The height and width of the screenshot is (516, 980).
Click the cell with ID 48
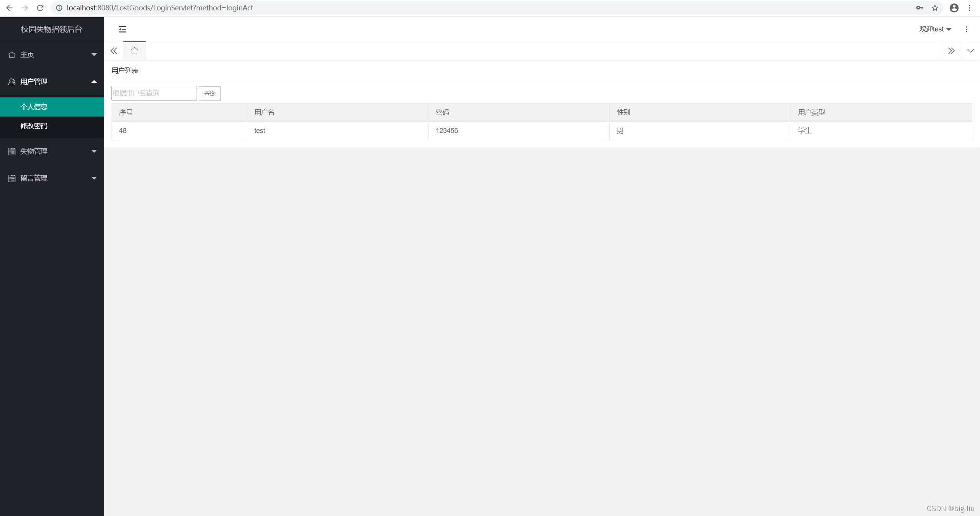179,131
